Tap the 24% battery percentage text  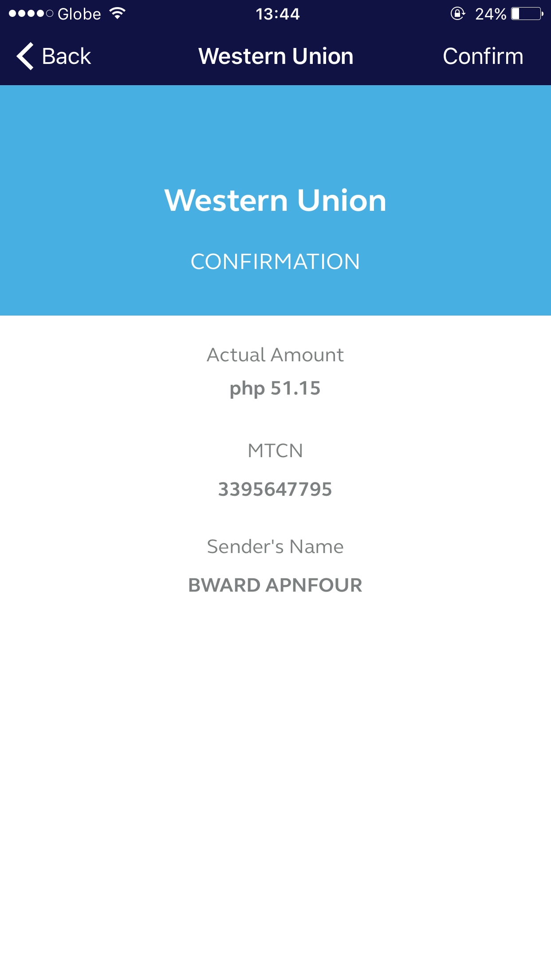tap(491, 14)
